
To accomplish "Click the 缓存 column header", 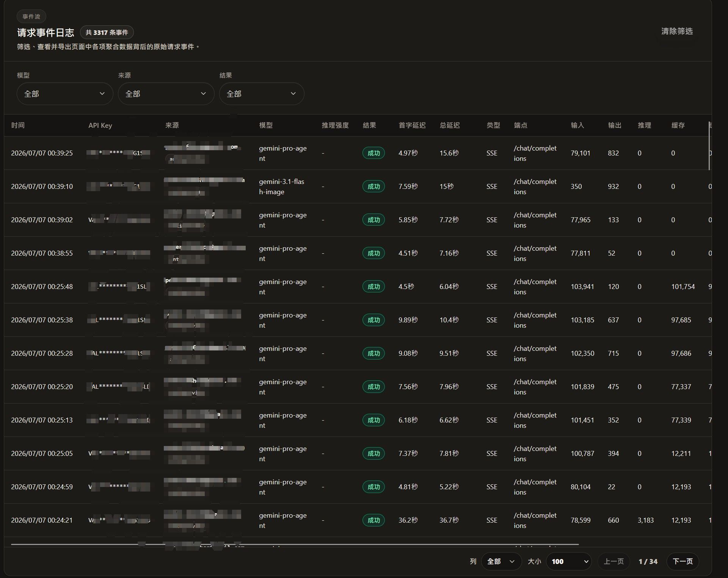I will tap(678, 125).
